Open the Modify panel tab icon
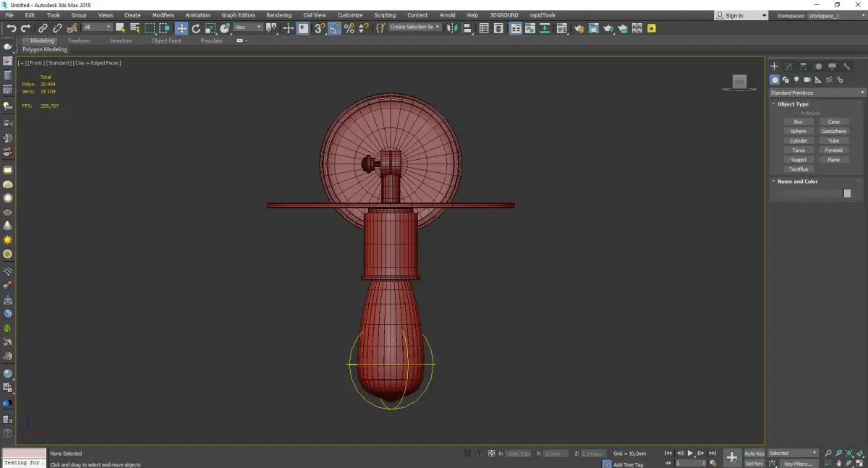The width and height of the screenshot is (868, 468). (789, 67)
